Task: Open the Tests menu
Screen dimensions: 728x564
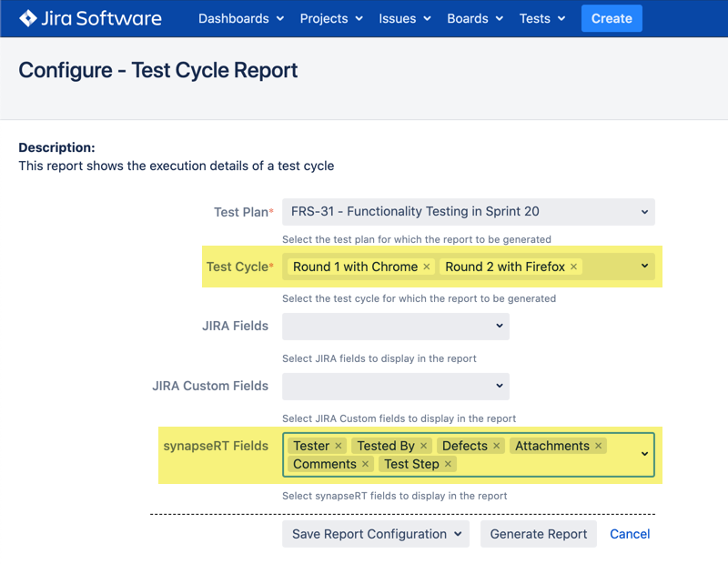Action: 542,18
